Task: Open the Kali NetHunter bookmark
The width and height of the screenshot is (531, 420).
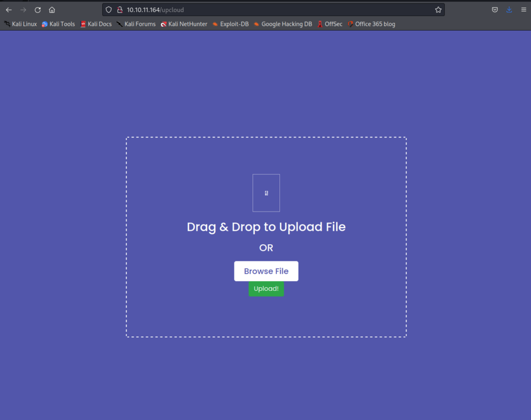Action: point(184,24)
